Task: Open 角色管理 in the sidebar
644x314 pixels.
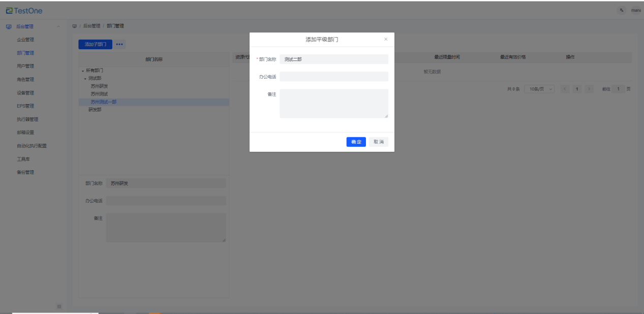Action: (x=25, y=79)
